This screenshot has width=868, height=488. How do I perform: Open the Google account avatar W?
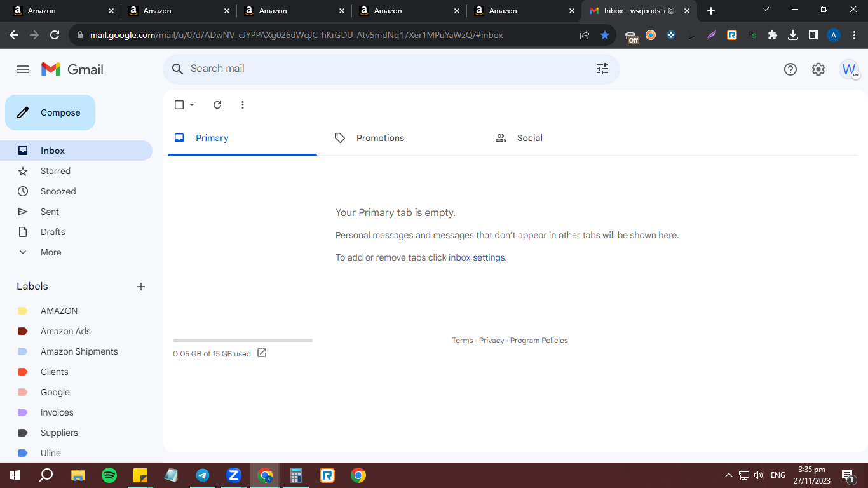[x=849, y=69]
